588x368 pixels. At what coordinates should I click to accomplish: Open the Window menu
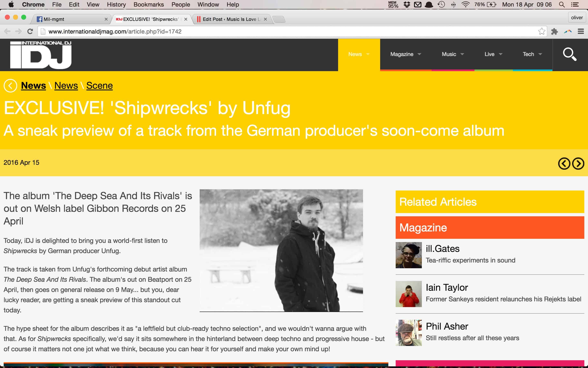coord(208,4)
